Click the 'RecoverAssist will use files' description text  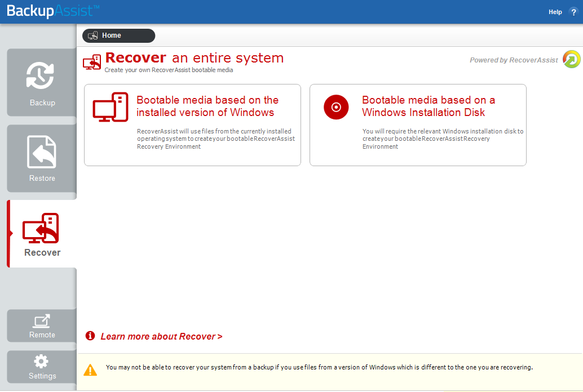215,139
